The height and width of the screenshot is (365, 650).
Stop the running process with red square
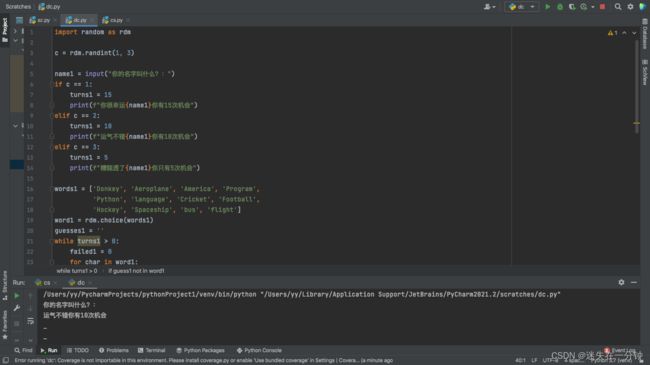602,7
